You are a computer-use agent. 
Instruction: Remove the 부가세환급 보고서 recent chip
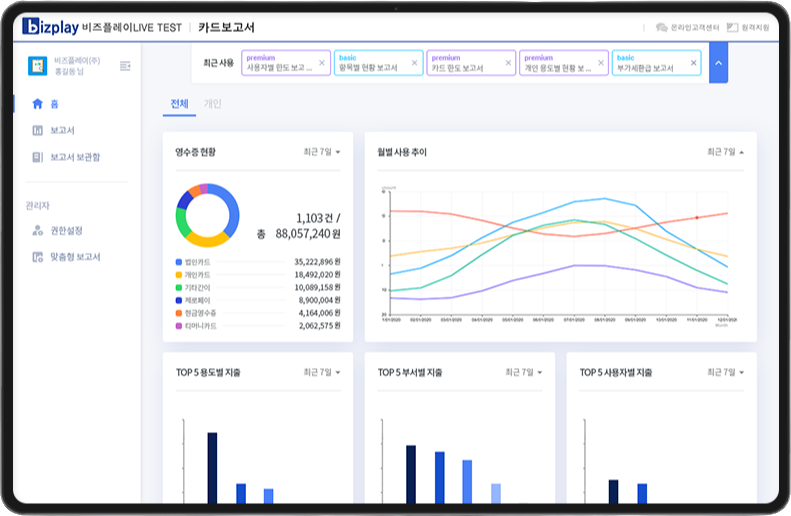694,63
